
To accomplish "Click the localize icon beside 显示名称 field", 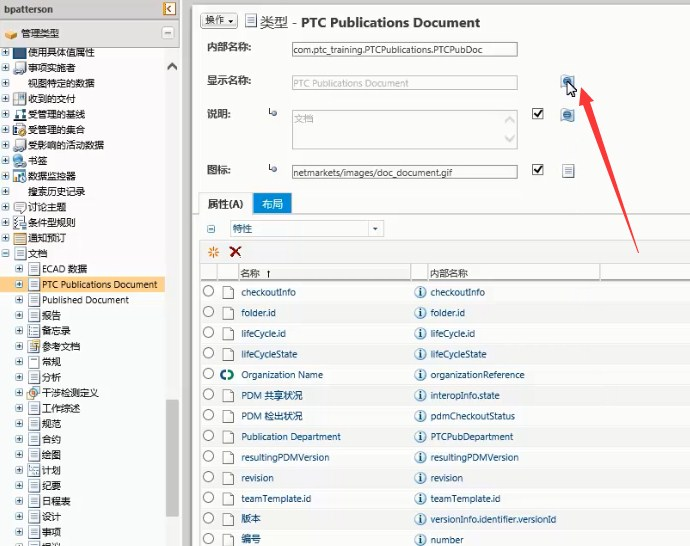I will (568, 81).
